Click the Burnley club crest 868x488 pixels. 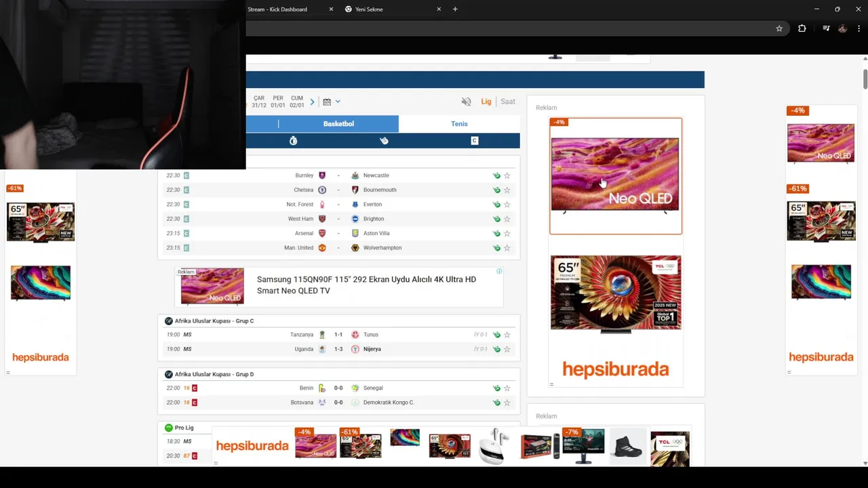pos(322,176)
